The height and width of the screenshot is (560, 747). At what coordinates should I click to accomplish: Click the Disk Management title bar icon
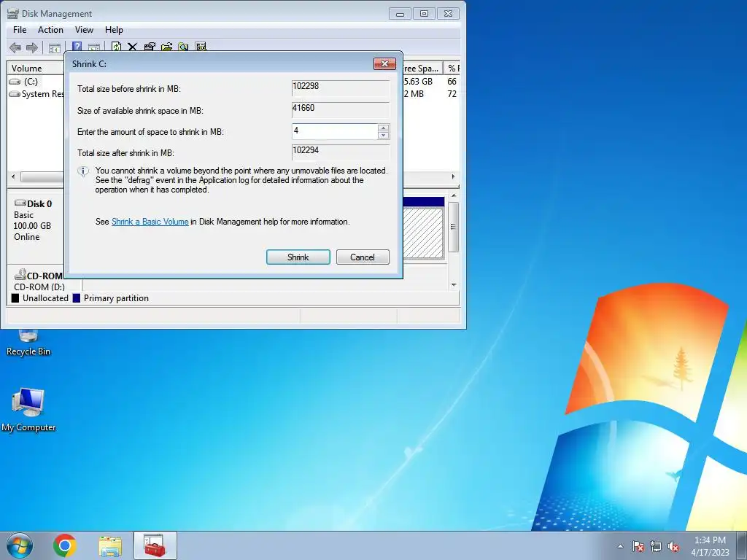[13, 13]
